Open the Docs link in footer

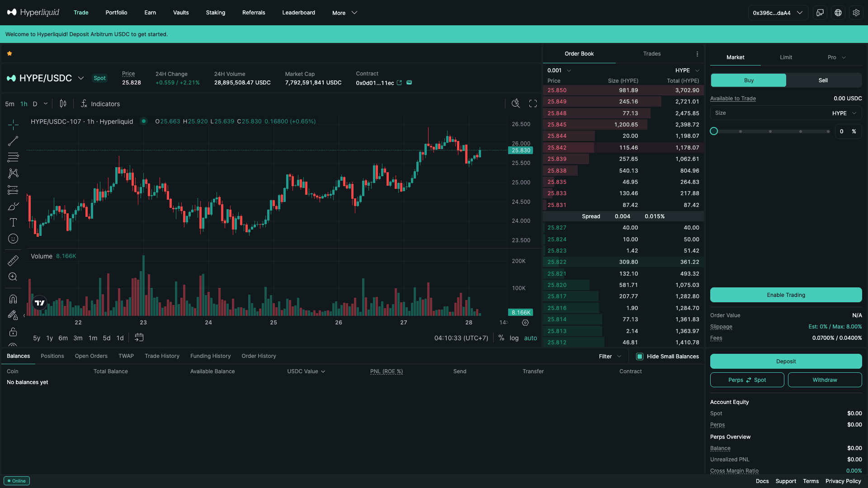click(762, 481)
